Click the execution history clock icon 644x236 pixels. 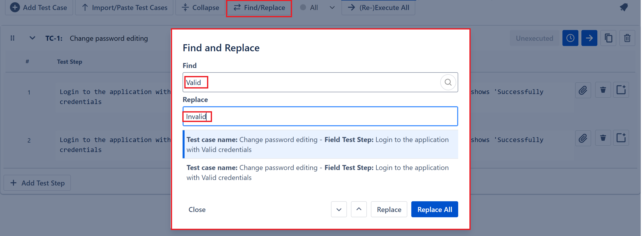[x=570, y=38]
